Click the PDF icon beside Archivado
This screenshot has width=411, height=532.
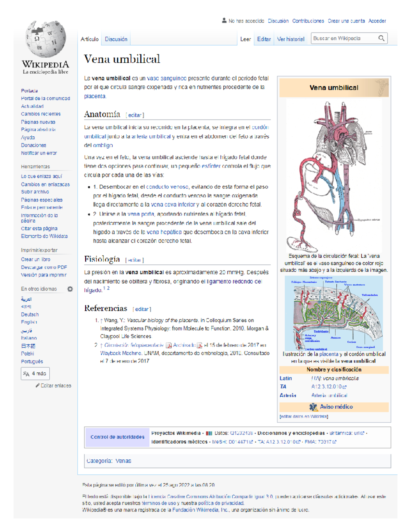click(x=200, y=345)
